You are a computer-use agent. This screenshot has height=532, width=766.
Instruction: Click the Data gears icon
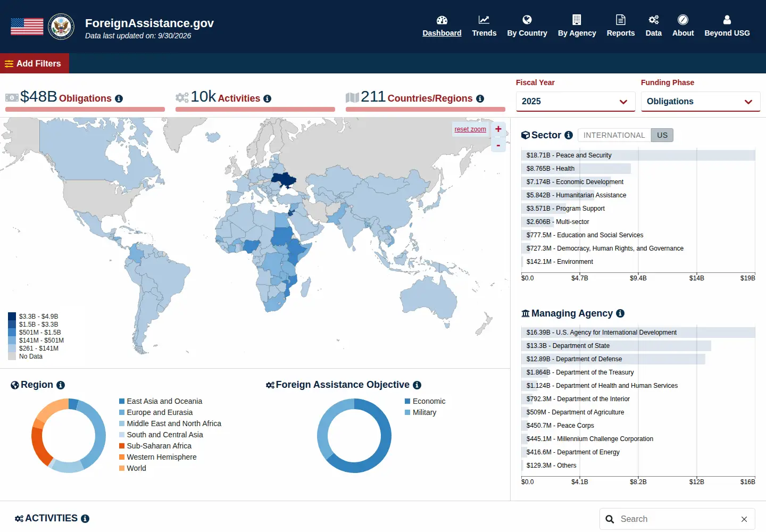[x=654, y=20]
